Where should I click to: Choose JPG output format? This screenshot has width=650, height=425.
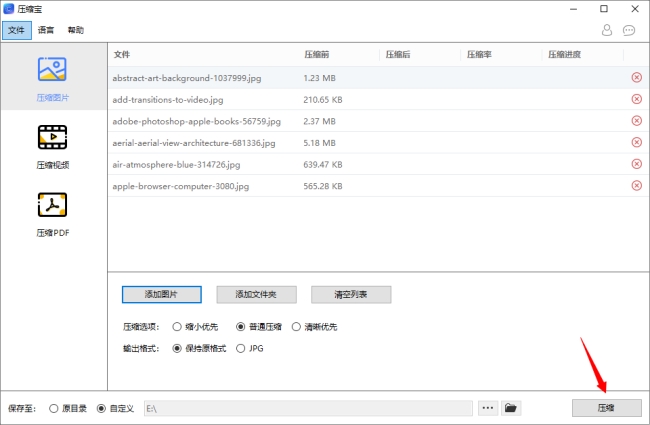coord(250,348)
